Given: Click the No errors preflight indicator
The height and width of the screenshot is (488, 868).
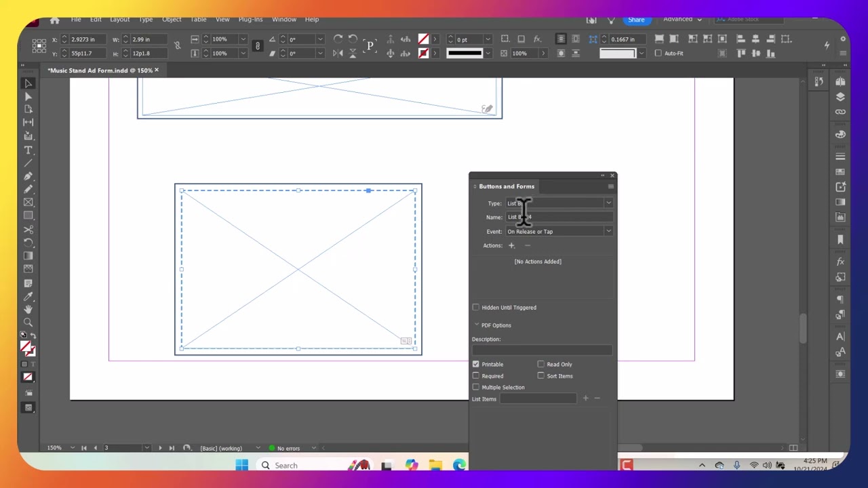Looking at the screenshot, I should click(284, 448).
